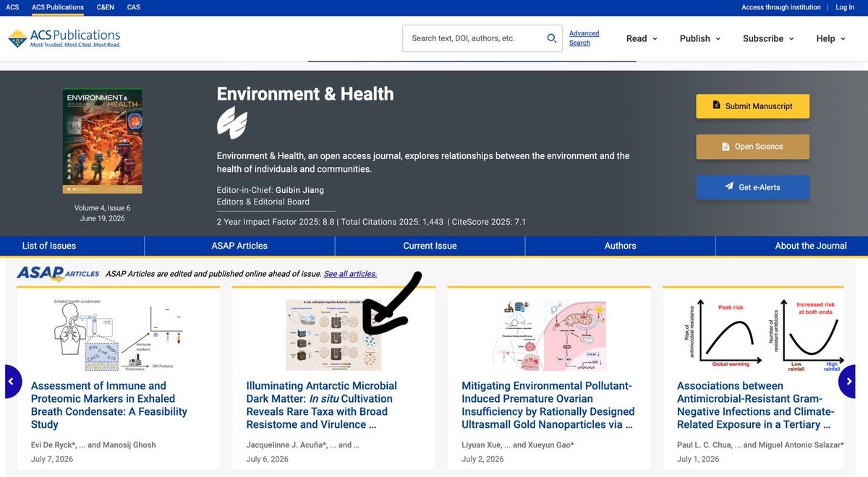Viewport: 868px width, 477px height.
Task: Go to next carousel slide arrow
Action: (848, 381)
